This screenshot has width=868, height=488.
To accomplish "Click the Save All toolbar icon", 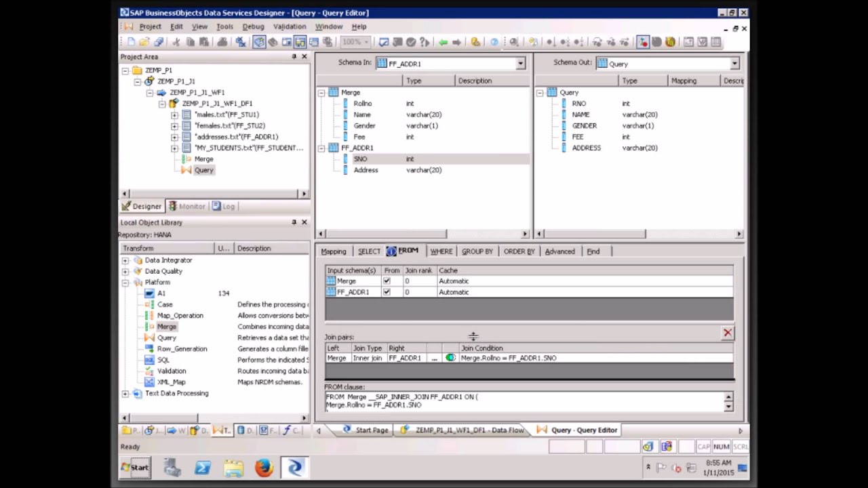I will (159, 42).
